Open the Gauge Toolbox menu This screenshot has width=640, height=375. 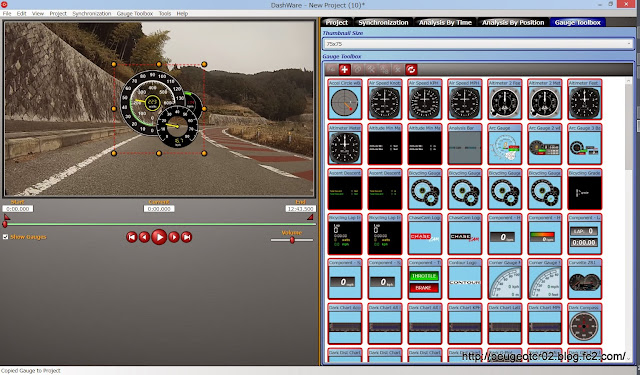pos(135,13)
